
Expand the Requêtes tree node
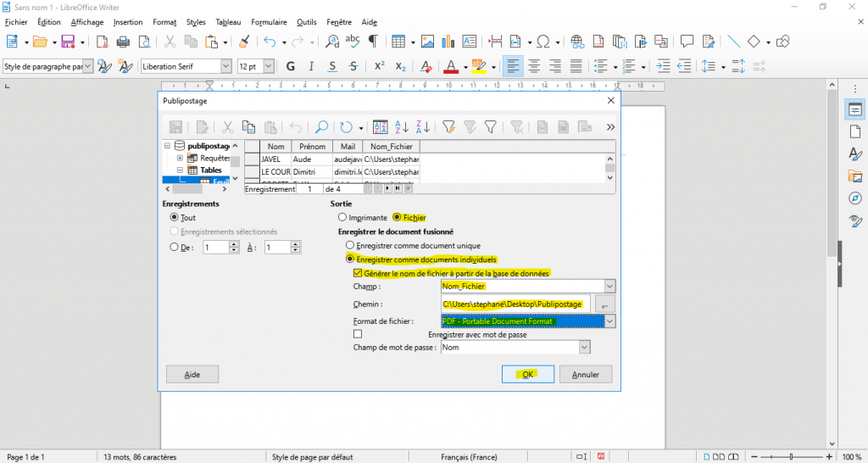pyautogui.click(x=180, y=159)
